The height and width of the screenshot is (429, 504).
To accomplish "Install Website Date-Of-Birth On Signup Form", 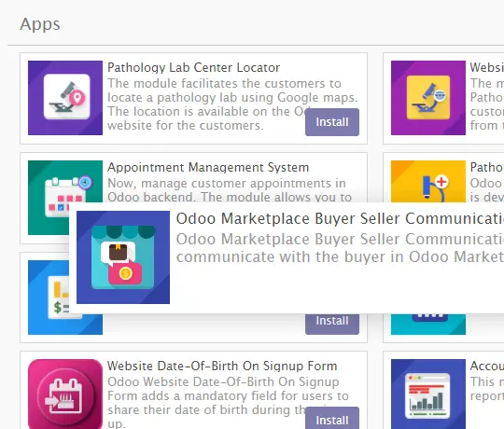I will [x=332, y=419].
